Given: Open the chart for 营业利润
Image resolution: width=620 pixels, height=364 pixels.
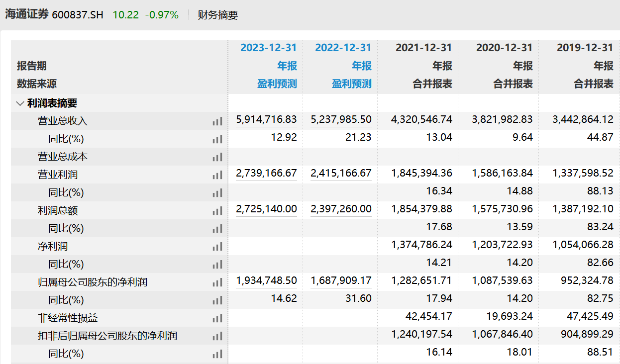Looking at the screenshot, I should click(x=217, y=175).
